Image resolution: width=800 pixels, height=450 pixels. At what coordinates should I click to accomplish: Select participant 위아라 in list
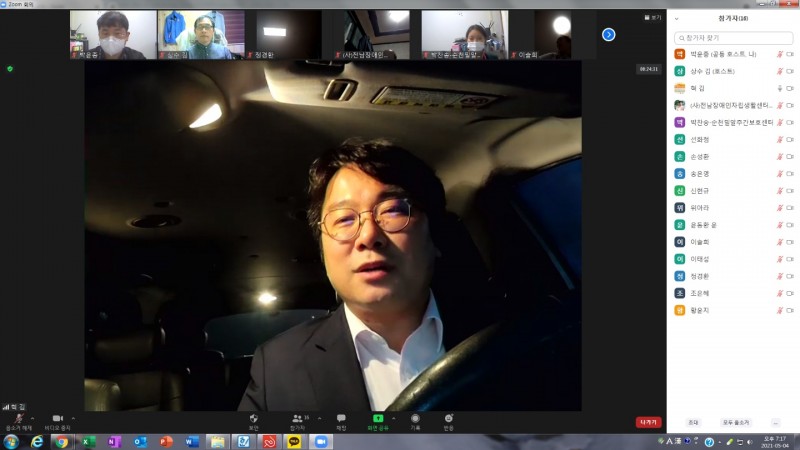coord(733,208)
